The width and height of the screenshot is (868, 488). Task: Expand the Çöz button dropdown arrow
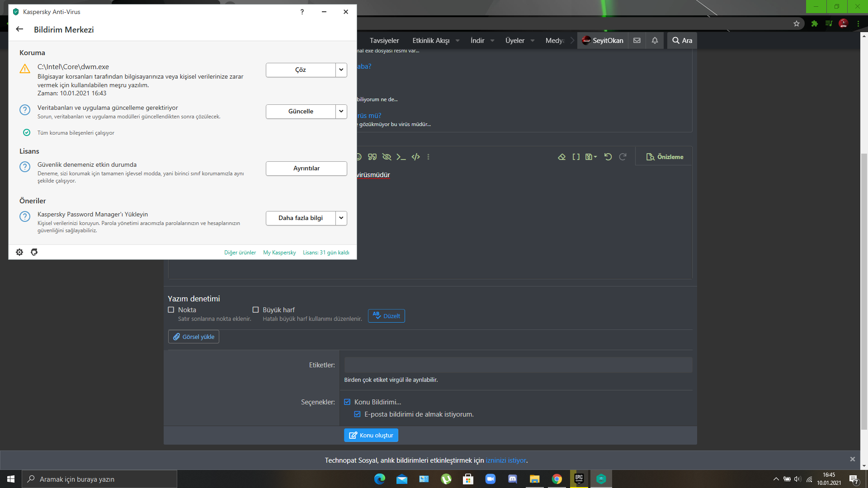click(x=341, y=70)
